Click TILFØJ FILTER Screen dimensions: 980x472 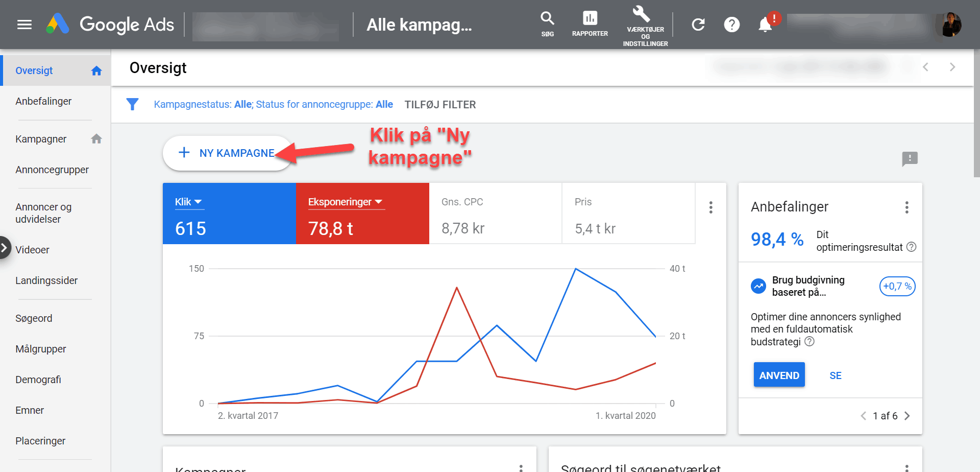point(440,104)
